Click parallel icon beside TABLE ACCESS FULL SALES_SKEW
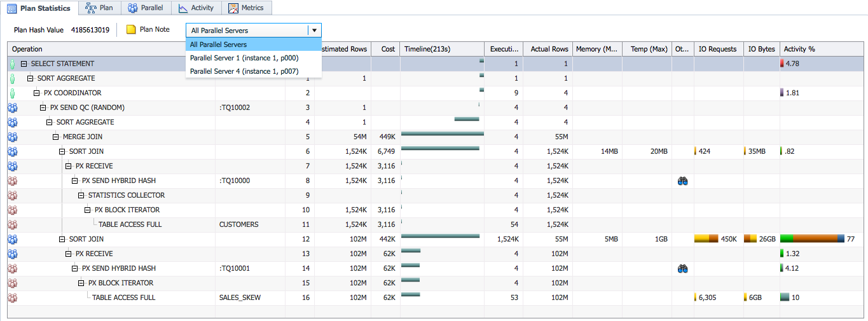 [x=12, y=297]
